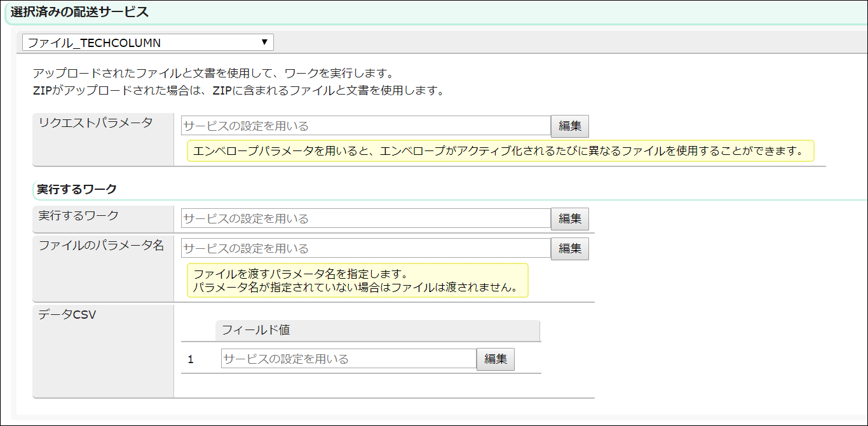868x426 pixels.
Task: Click the yellow ファイルを渡すパラメータ名 hint box
Action: (356, 281)
